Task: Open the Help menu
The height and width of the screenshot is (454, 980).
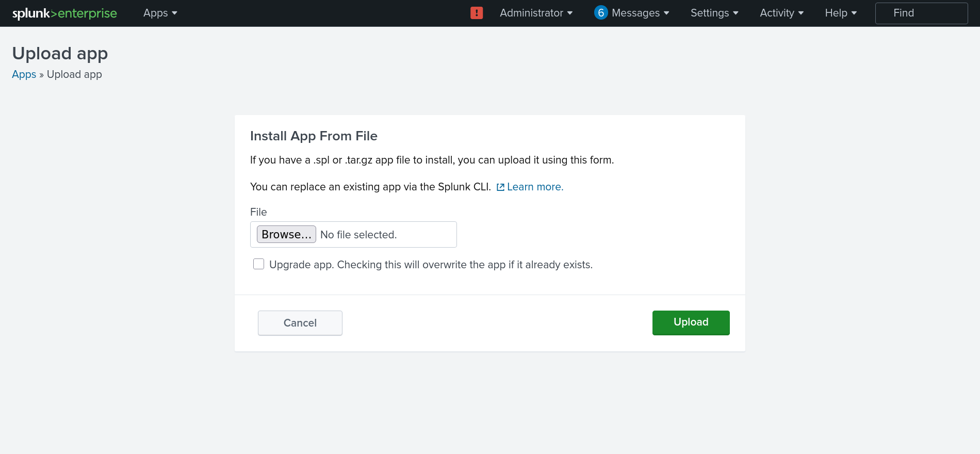Action: pos(841,13)
